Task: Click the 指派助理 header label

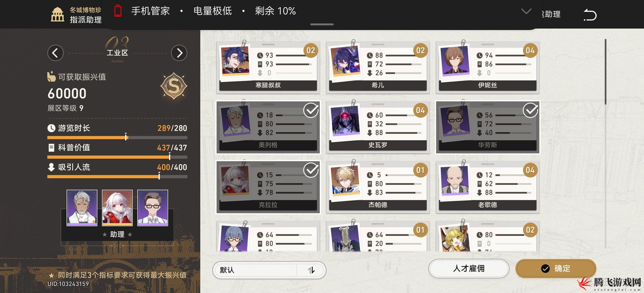Action: (86, 20)
